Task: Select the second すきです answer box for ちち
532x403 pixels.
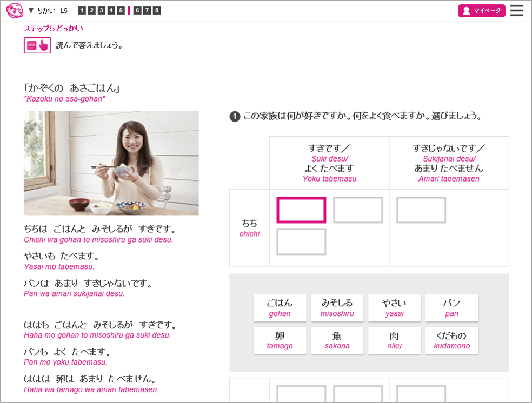Action: coord(358,210)
